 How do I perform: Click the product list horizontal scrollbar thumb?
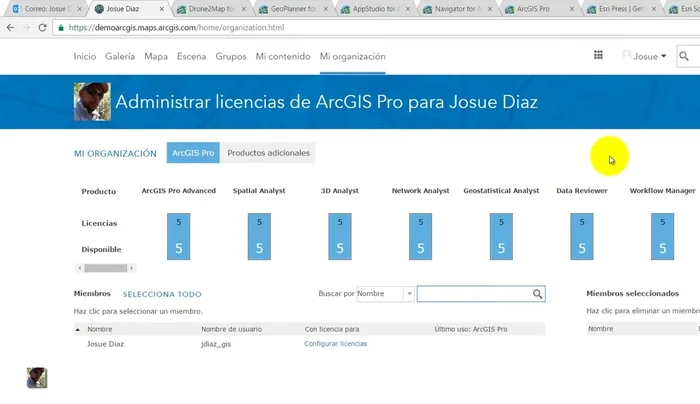click(x=106, y=268)
